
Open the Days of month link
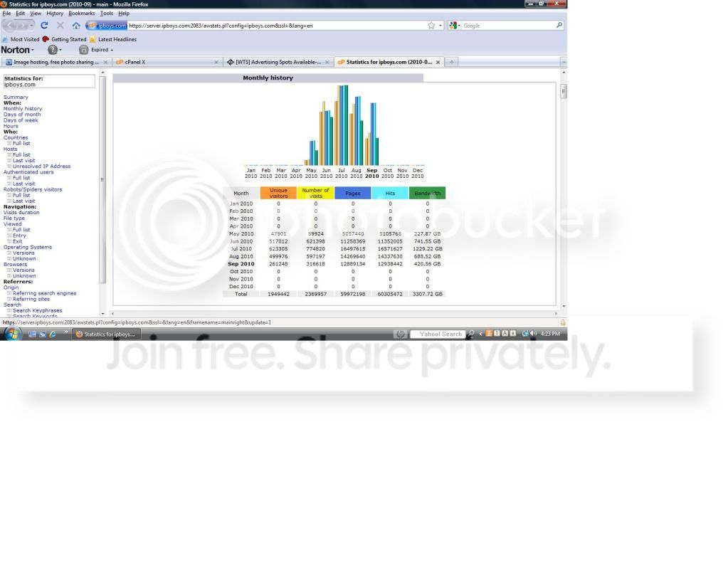click(x=22, y=114)
